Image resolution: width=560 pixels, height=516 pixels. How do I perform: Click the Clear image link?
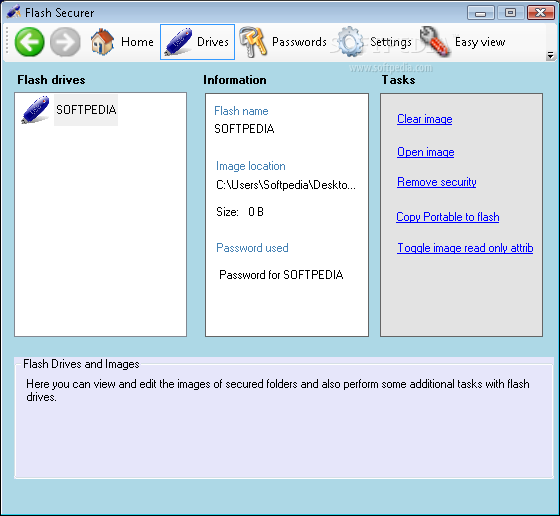[425, 119]
